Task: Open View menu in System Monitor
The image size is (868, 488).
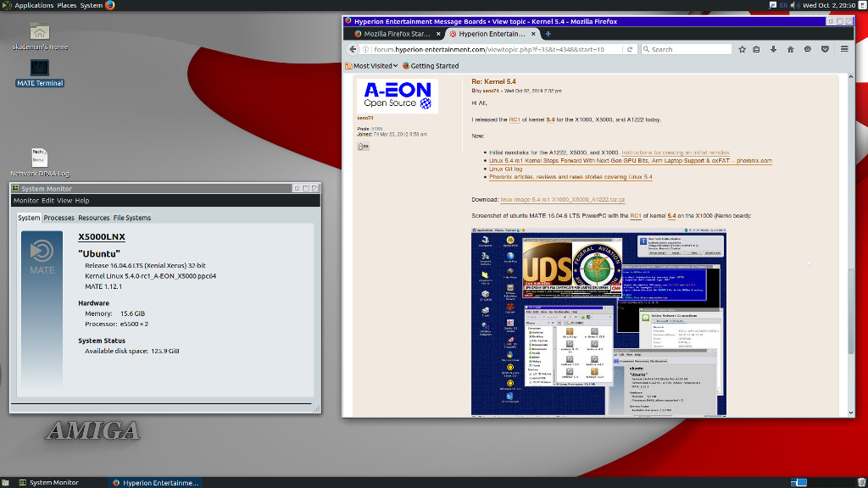Action: [x=64, y=200]
